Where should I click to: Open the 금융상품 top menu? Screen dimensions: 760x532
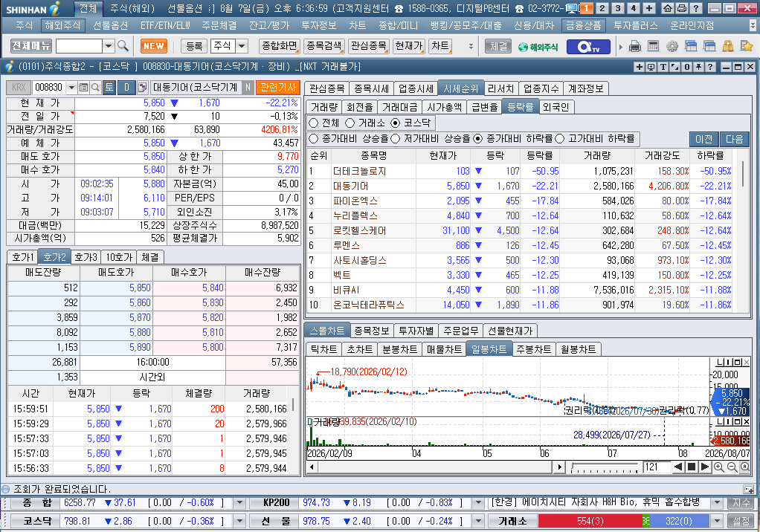(x=584, y=26)
